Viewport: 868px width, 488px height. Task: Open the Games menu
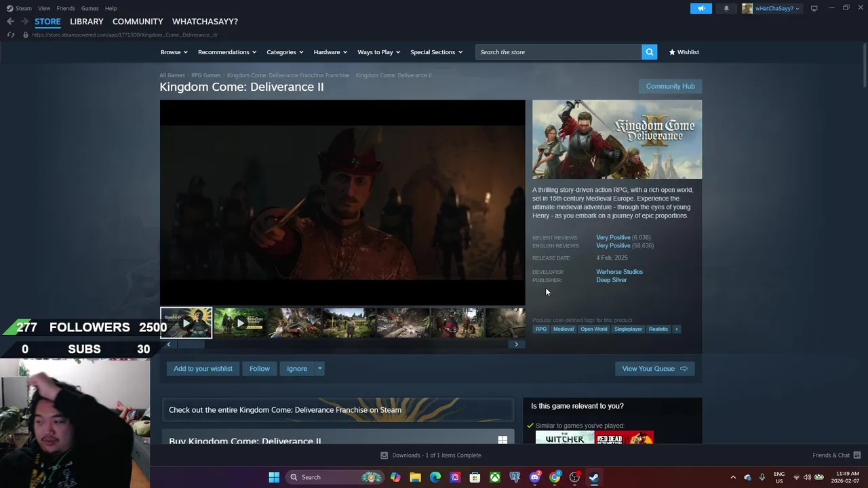(90, 8)
